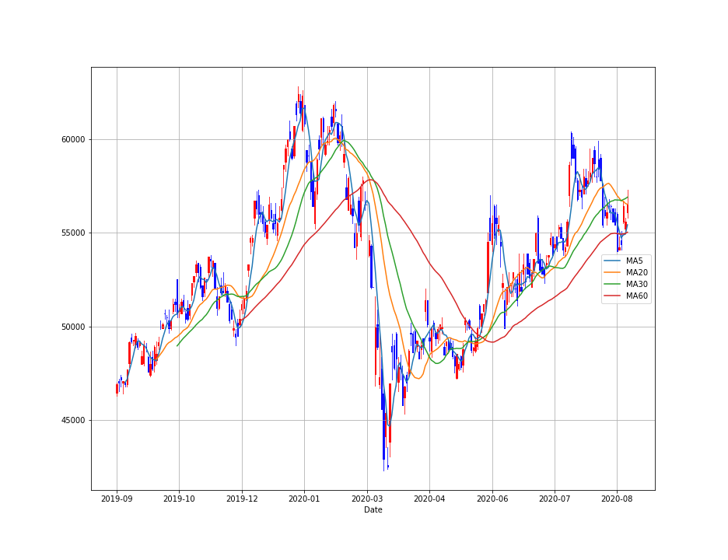This screenshot has width=728, height=560.
Task: Click the 2020-01 x-axis tick label
Action: [x=304, y=499]
